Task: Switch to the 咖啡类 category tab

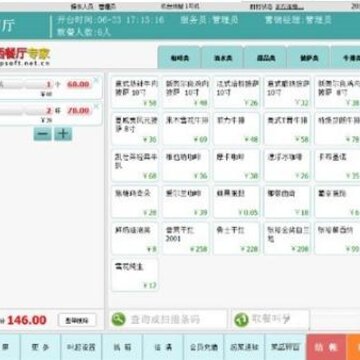Action: (x=179, y=58)
